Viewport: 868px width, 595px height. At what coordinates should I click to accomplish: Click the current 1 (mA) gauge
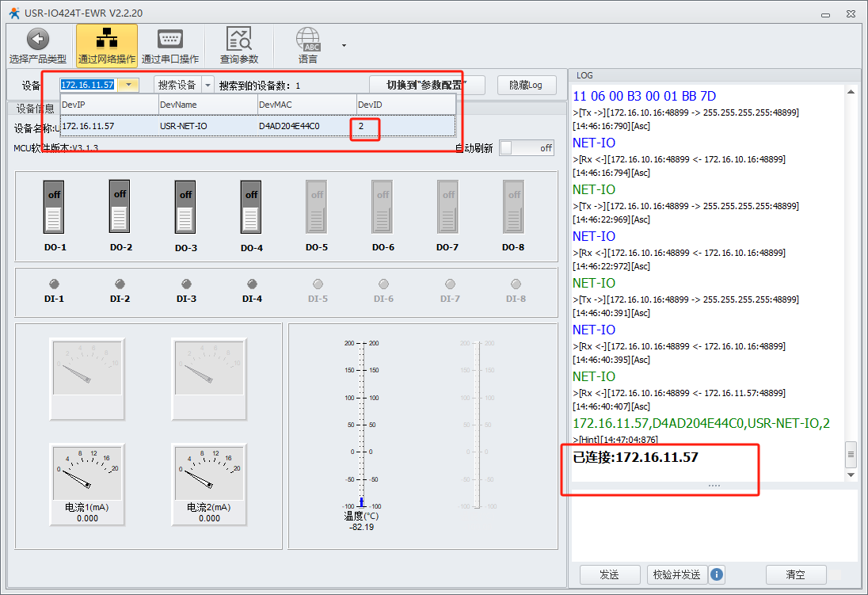click(87, 472)
